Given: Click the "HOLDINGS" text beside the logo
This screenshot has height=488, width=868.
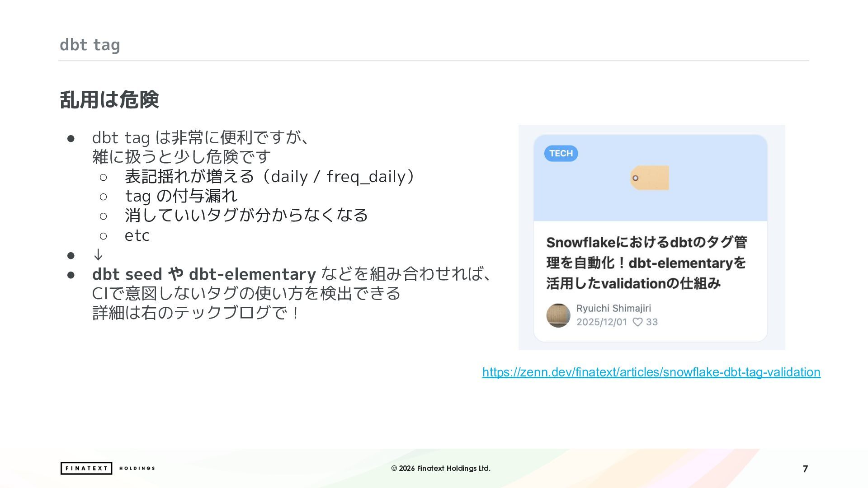Looking at the screenshot, I should pos(137,468).
